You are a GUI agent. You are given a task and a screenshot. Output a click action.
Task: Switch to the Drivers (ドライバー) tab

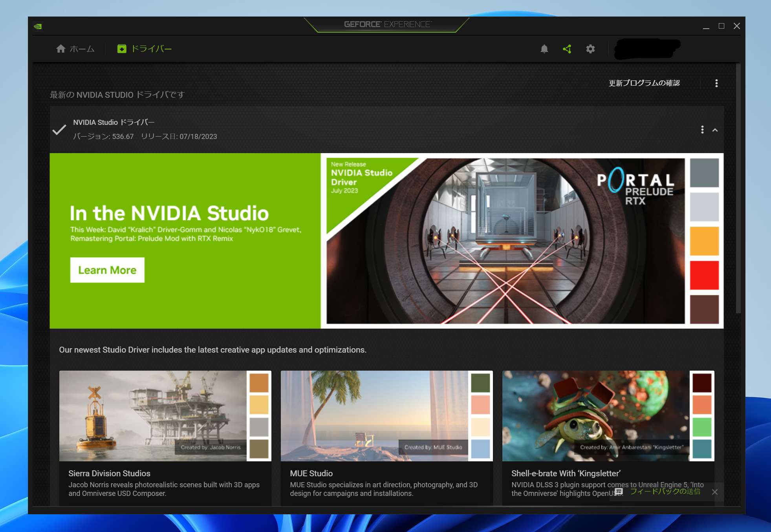pyautogui.click(x=145, y=49)
